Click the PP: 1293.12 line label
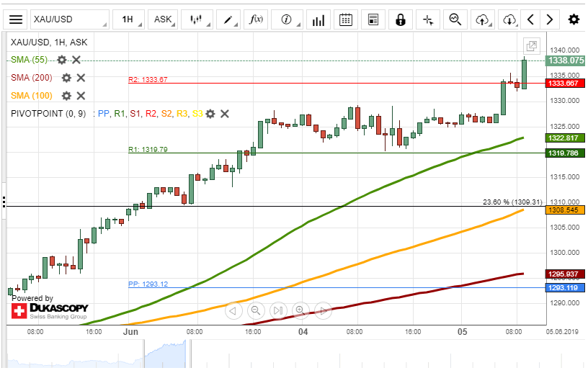 [148, 284]
